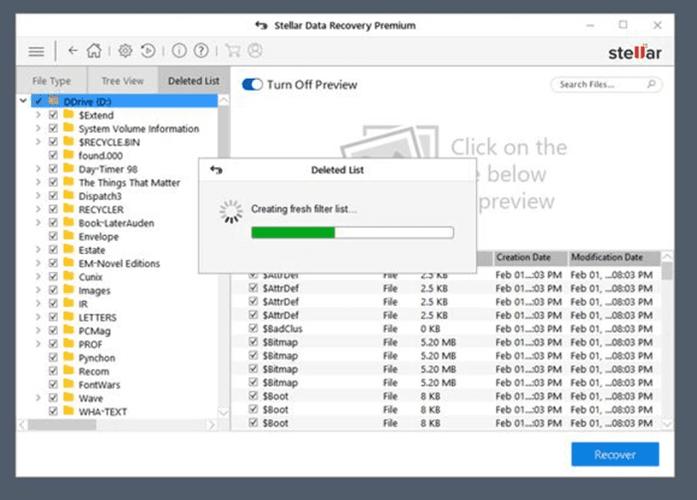
Task: Uncheck the Estate folder checkbox
Action: point(53,249)
